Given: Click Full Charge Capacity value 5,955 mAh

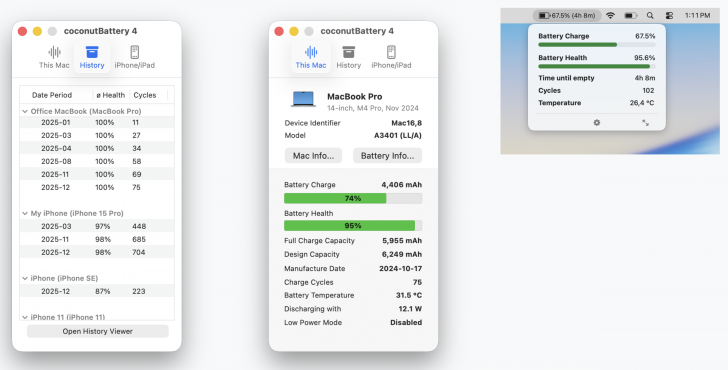Looking at the screenshot, I should click(402, 240).
